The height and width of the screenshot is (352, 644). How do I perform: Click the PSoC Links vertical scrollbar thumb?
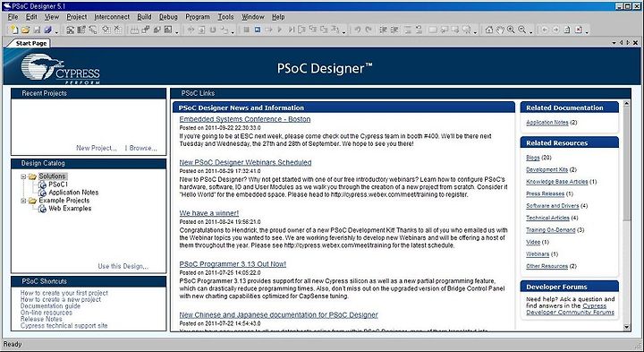pyautogui.click(x=626, y=164)
